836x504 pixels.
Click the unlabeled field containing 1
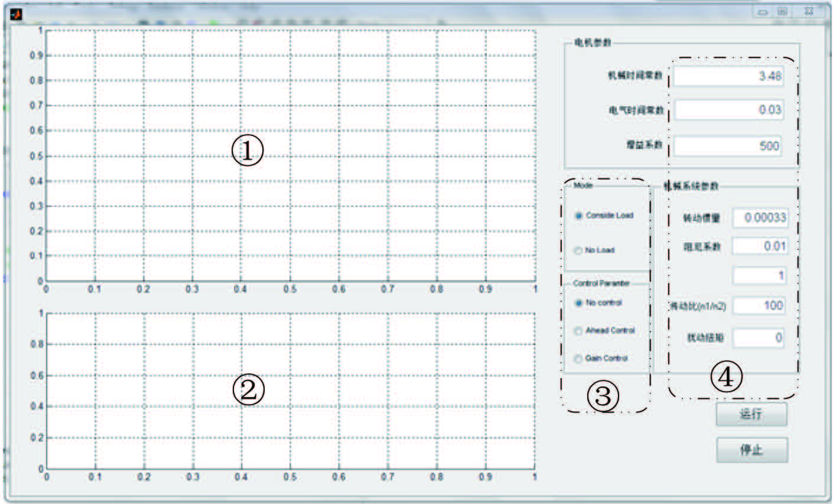759,276
